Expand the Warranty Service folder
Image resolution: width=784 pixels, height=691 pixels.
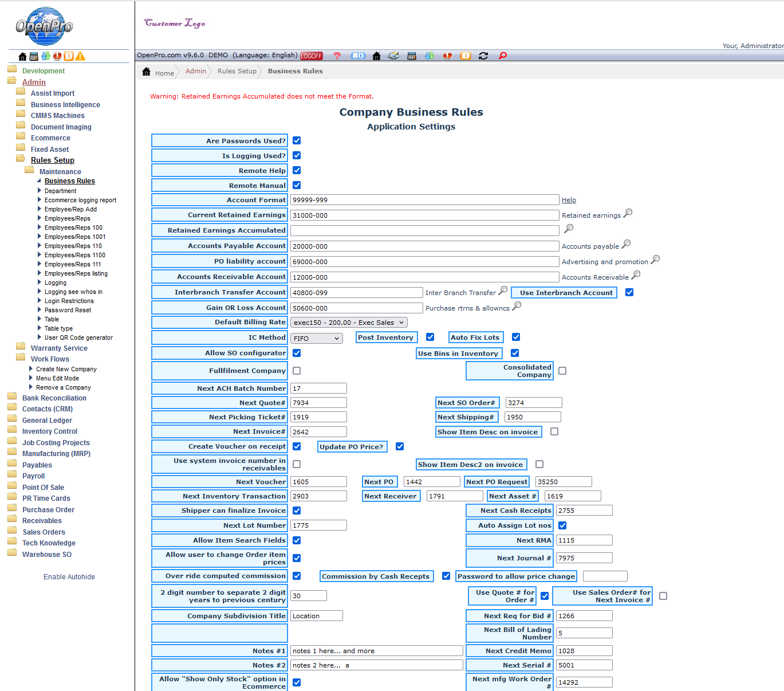(59, 348)
